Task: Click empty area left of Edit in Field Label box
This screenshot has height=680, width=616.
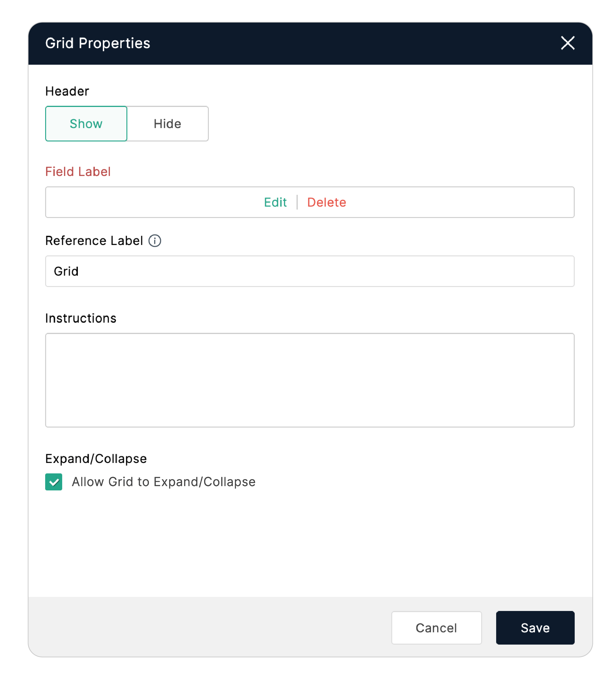Action: coord(152,202)
